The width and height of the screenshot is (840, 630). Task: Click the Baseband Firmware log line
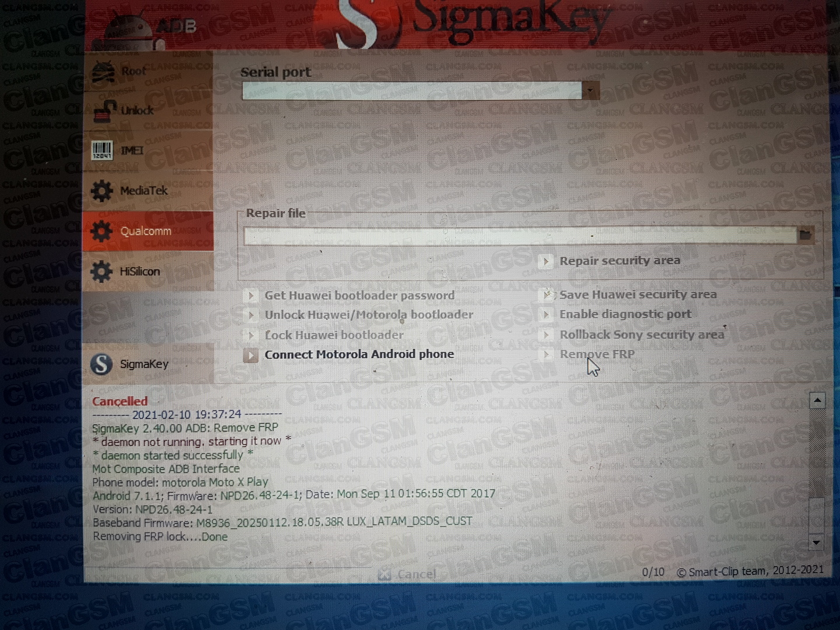coord(282,521)
